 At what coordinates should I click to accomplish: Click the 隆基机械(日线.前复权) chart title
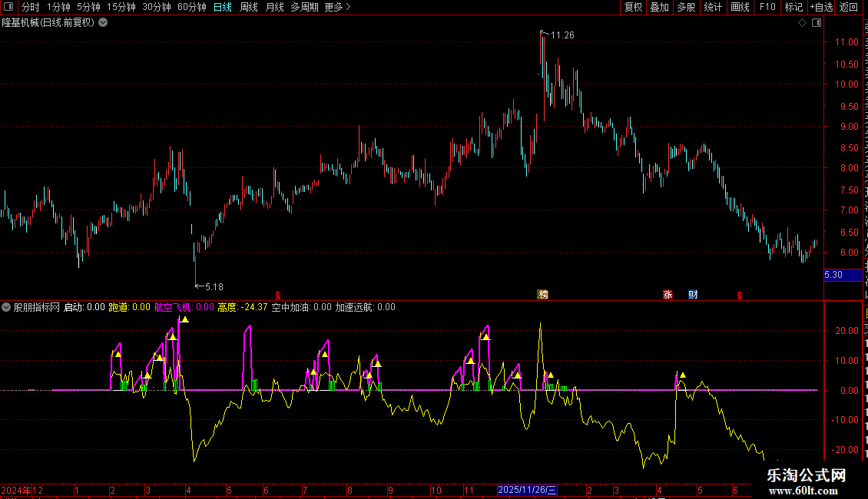(48, 23)
